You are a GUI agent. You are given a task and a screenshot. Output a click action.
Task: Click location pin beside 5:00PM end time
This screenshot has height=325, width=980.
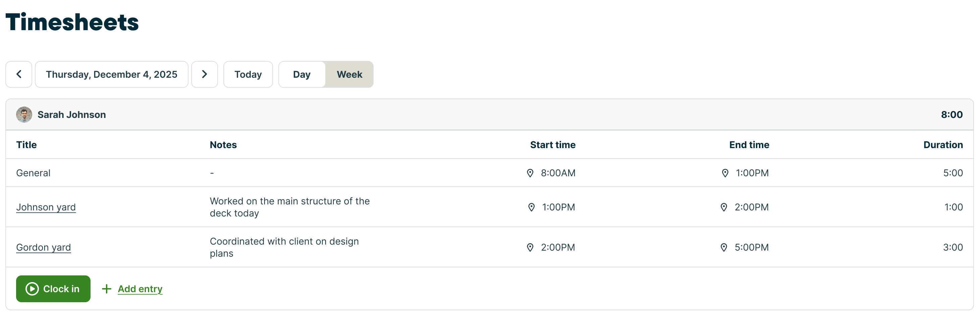pos(723,248)
